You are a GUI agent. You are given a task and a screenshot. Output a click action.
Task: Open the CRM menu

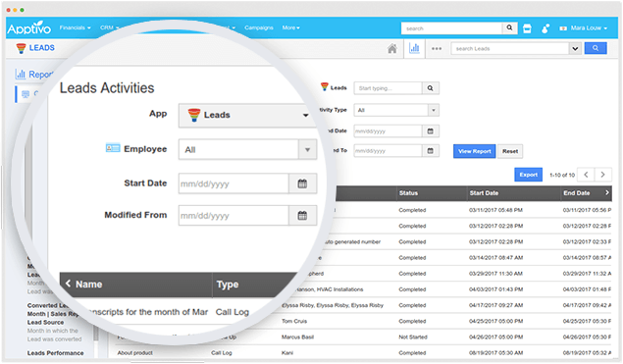click(x=109, y=27)
